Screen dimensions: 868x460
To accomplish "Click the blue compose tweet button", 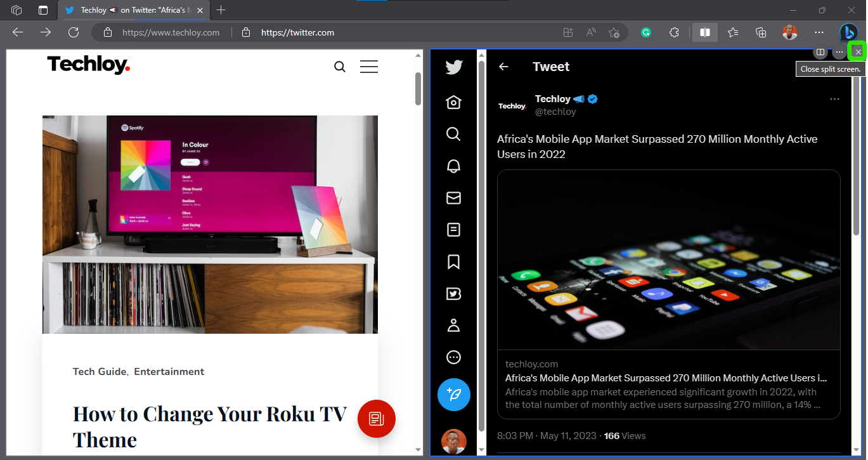I will point(454,395).
